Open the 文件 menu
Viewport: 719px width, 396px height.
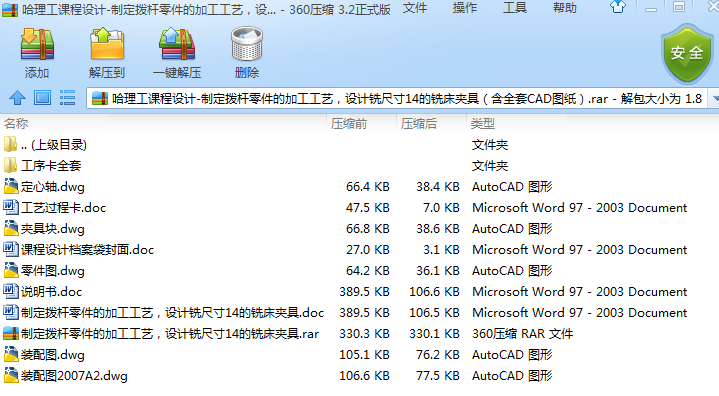coord(415,8)
